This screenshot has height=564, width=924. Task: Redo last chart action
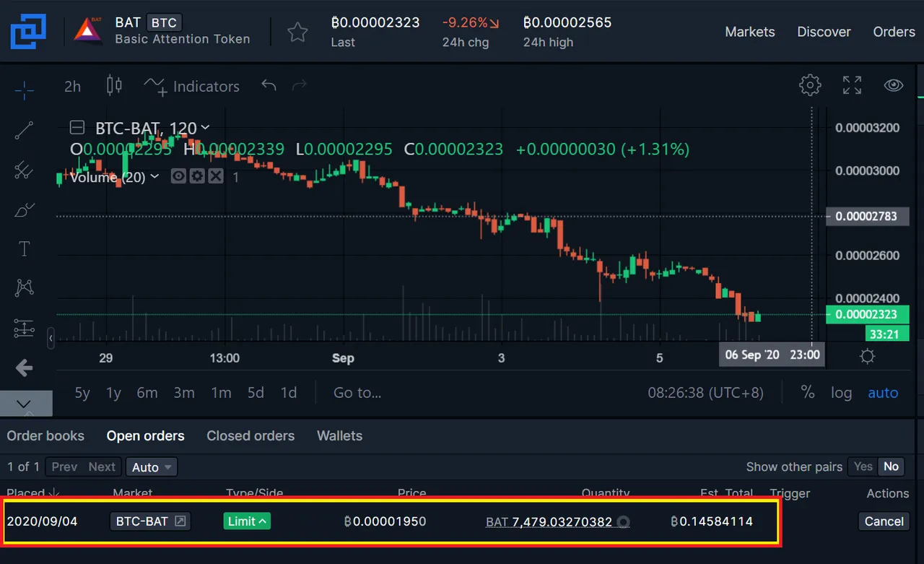(299, 86)
